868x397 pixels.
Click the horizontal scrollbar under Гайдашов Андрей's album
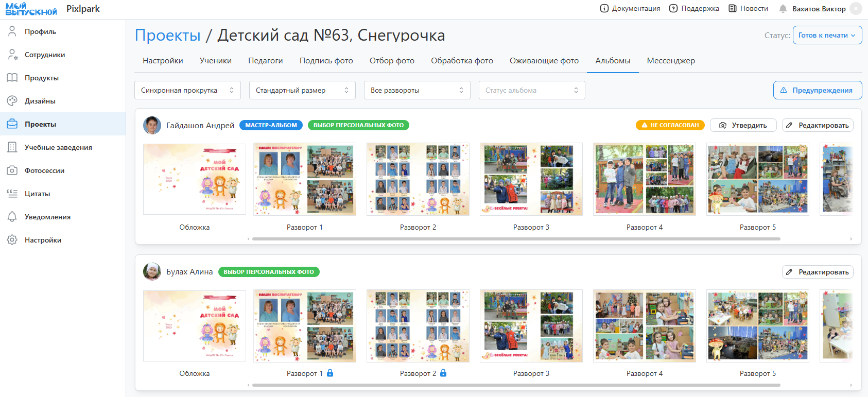tap(516, 239)
